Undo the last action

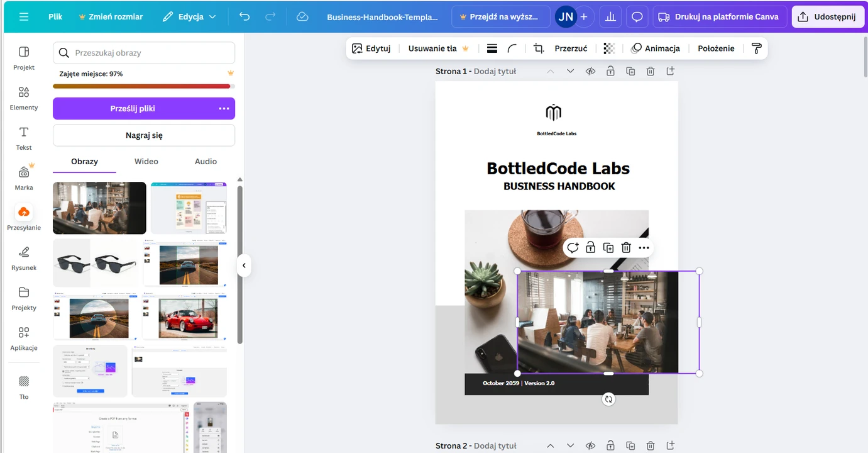point(244,17)
